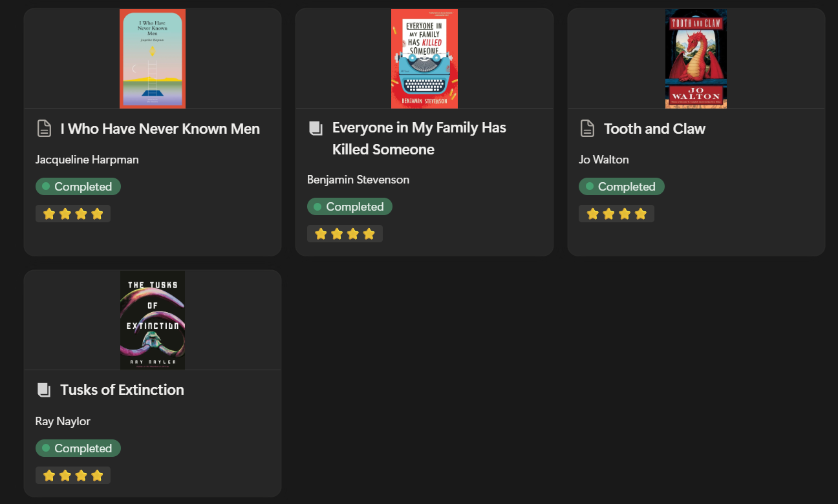Toggle the Completed status on "I Who Have Never Known Men"
The width and height of the screenshot is (838, 504).
click(78, 186)
